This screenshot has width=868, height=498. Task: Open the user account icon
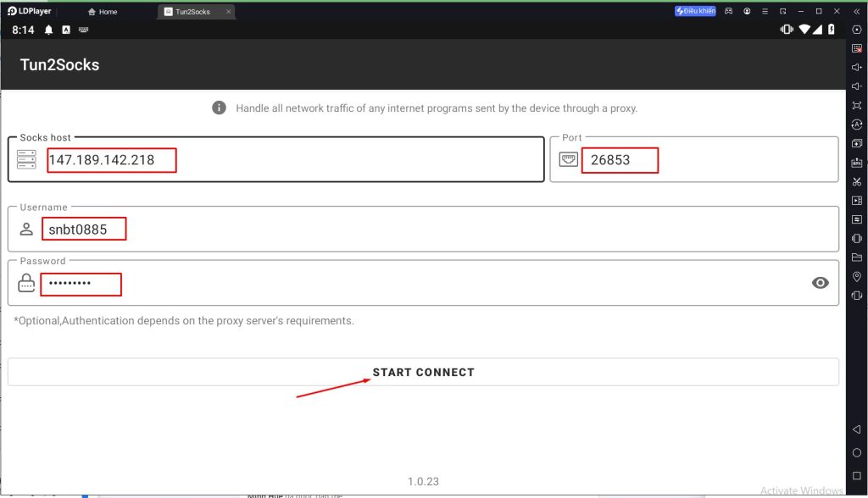click(747, 11)
